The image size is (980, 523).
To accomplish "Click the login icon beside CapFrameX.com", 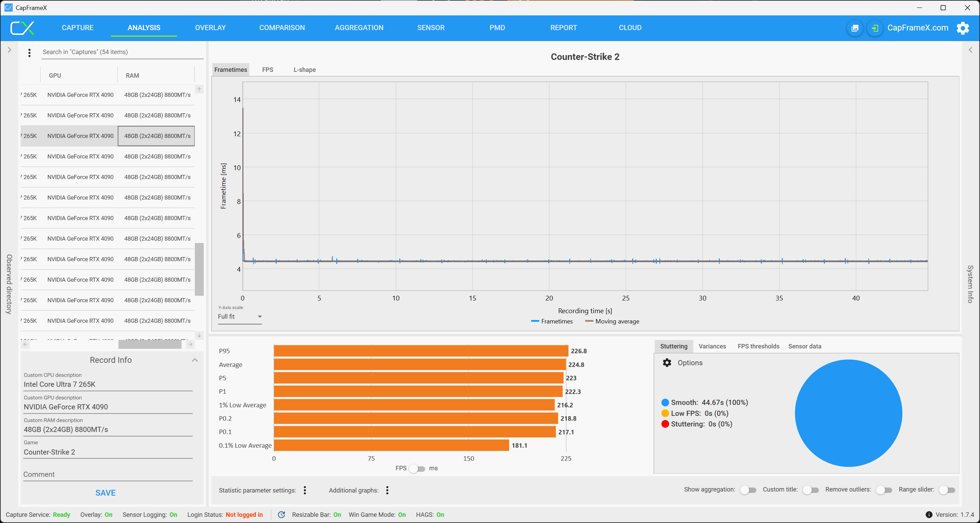I will click(875, 28).
